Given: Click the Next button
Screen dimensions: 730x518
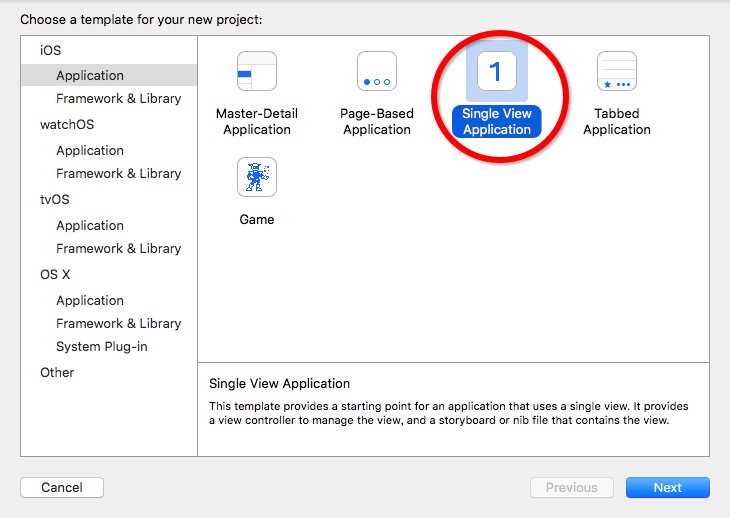Looking at the screenshot, I should point(668,487).
